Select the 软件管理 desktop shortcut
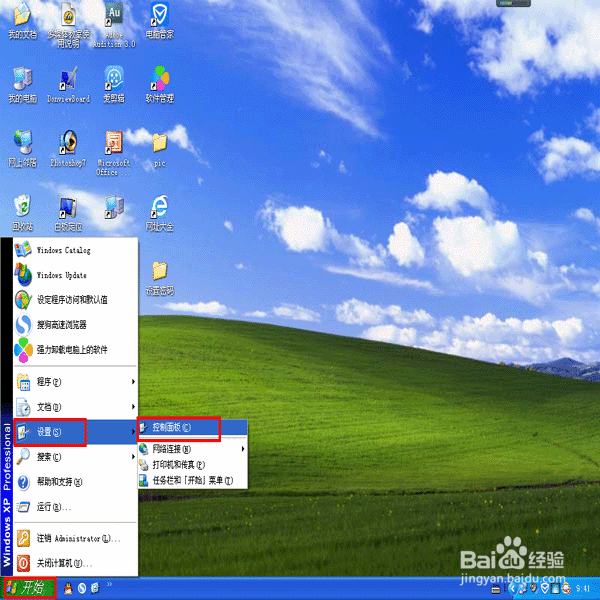The width and height of the screenshot is (600, 600). point(160,85)
